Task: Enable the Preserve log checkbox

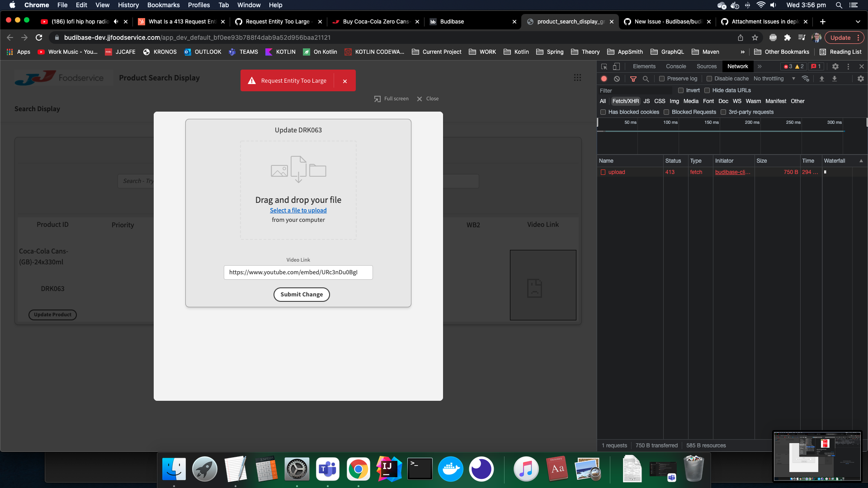Action: 662,79
